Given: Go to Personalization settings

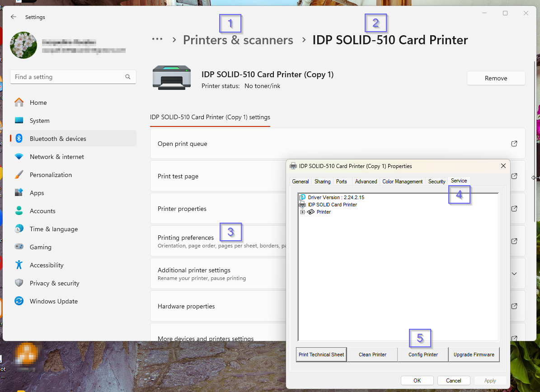Looking at the screenshot, I should (73, 174).
